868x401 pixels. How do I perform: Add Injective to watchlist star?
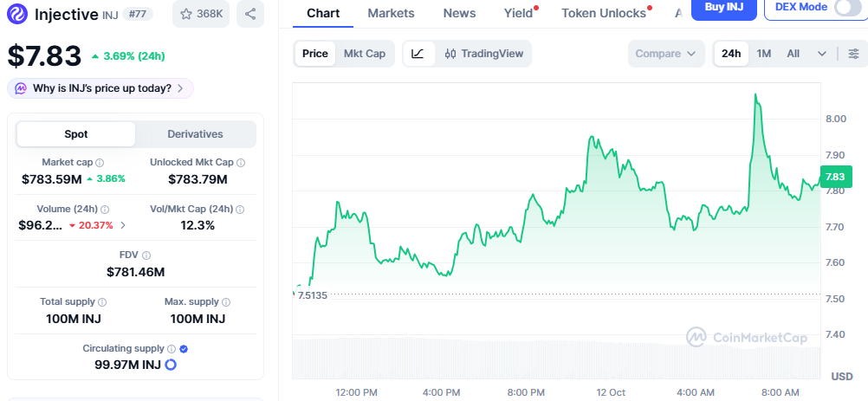point(186,14)
